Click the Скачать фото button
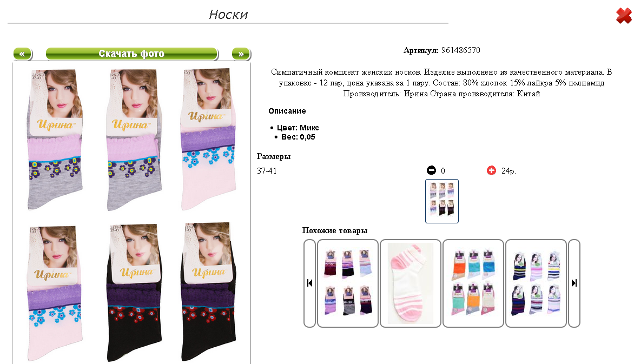The image size is (634, 364). (x=132, y=54)
